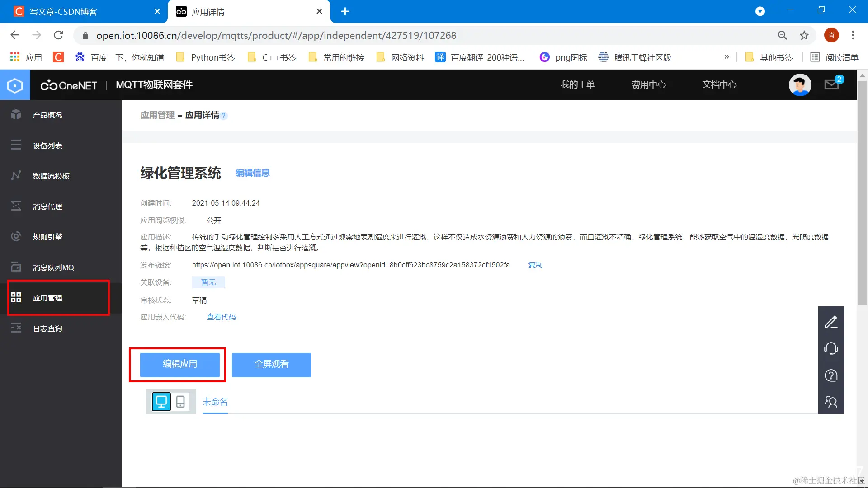Open the mail notifications envelope icon
Viewport: 868px width, 488px height.
coord(832,84)
